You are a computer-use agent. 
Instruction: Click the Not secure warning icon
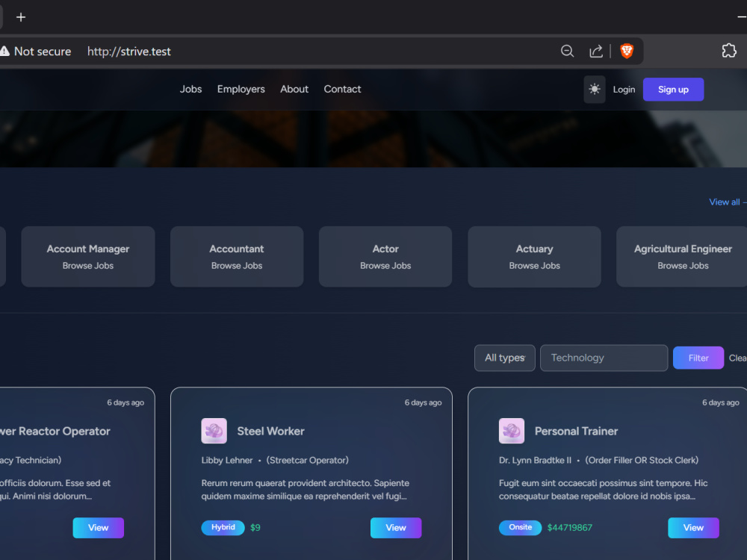(x=4, y=51)
